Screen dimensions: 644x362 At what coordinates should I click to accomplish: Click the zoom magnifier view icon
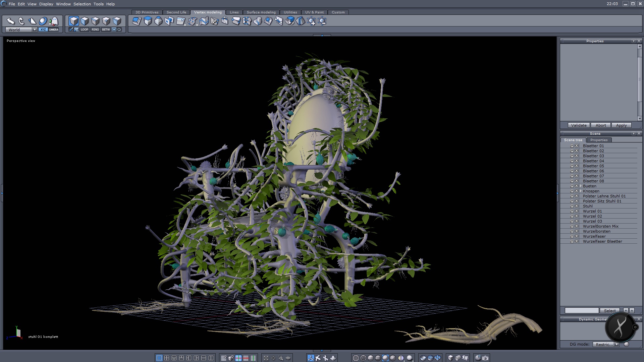pyautogui.click(x=281, y=358)
